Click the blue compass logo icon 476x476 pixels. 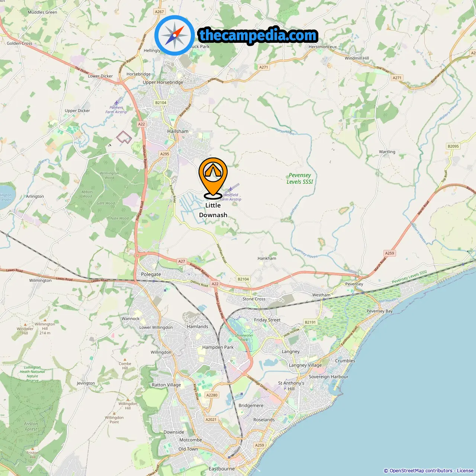pos(174,36)
